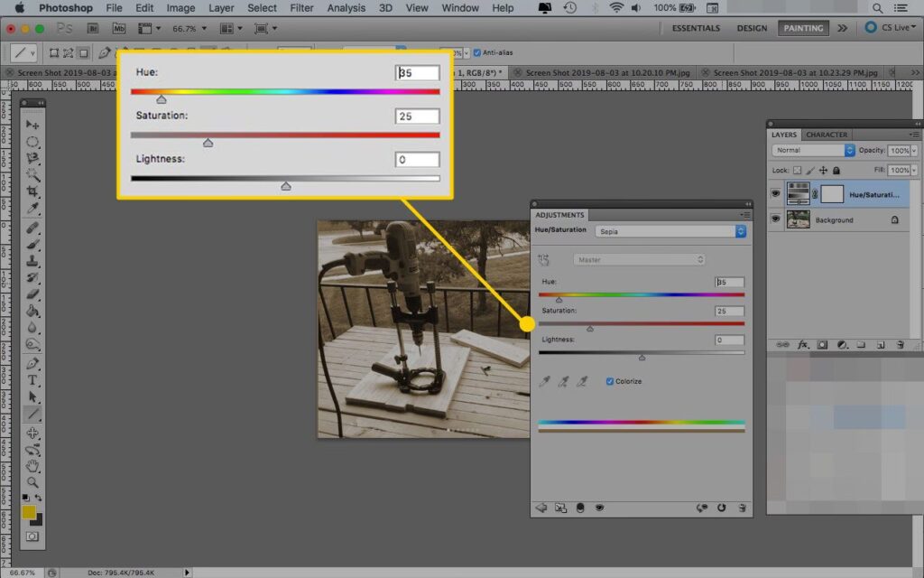Click the add layer style fx icon
Image resolution: width=924 pixels, height=578 pixels.
(802, 345)
